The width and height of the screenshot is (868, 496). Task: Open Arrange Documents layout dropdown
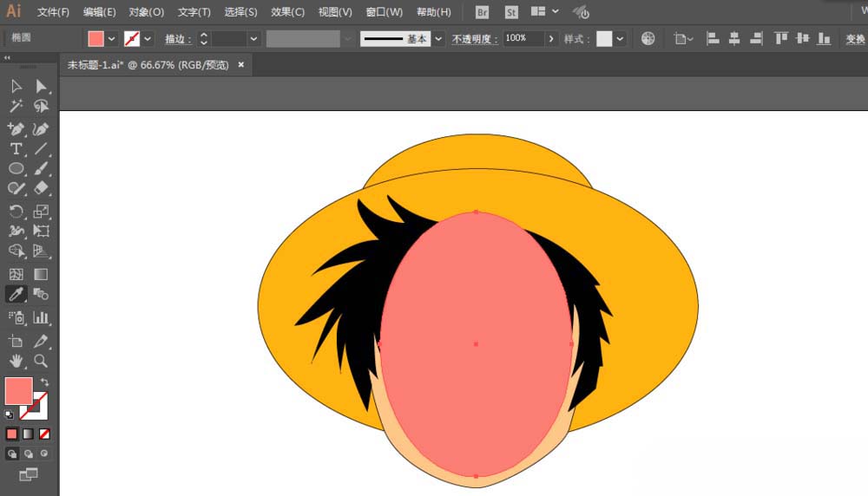(545, 11)
